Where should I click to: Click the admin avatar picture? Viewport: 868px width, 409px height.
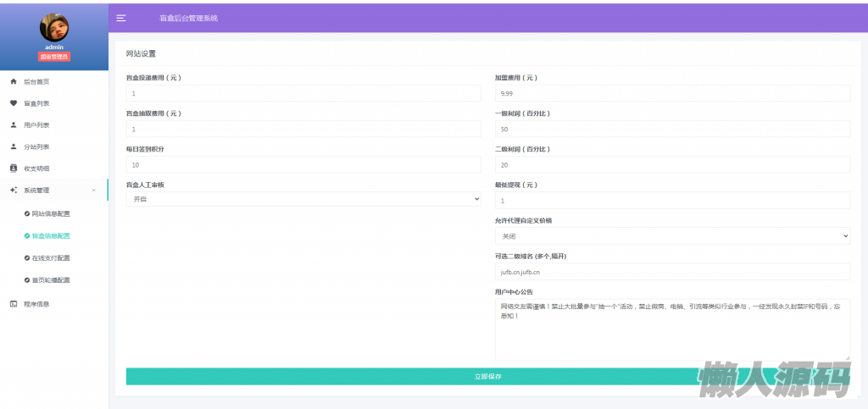54,27
